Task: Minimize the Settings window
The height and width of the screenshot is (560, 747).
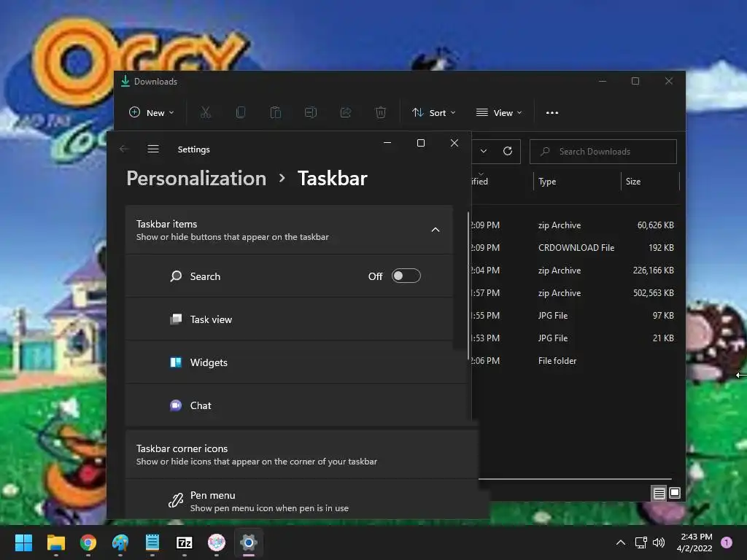Action: [387, 143]
